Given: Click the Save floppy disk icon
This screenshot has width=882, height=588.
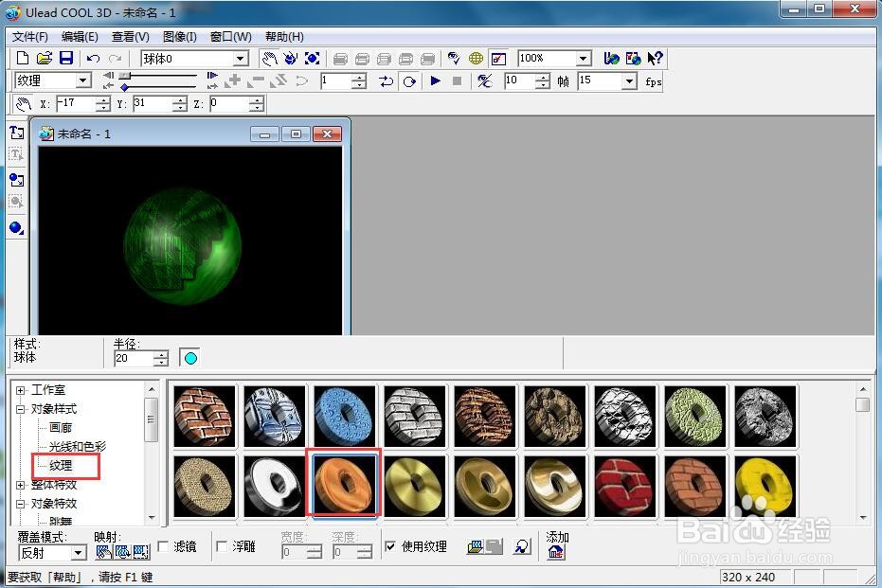Looking at the screenshot, I should pyautogui.click(x=66, y=59).
